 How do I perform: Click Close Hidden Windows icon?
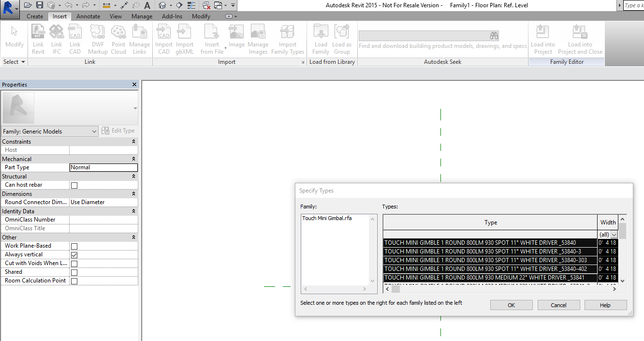206,5
